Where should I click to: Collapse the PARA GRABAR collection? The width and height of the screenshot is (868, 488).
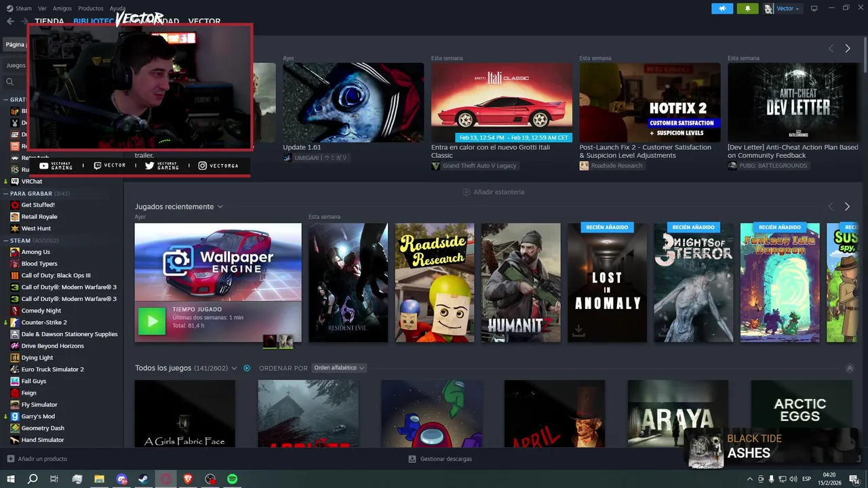[x=5, y=193]
